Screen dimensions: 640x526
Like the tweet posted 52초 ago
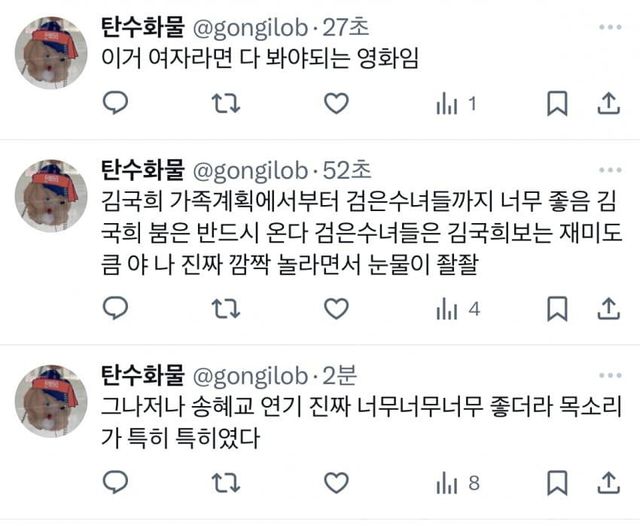pos(336,308)
